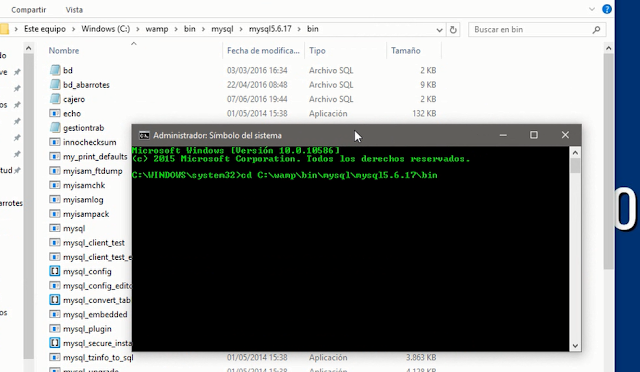Viewport: 640px width, 372px height.
Task: Expand the chevron after 'mysql5.6.17' in breadcrumb
Action: 300,29
